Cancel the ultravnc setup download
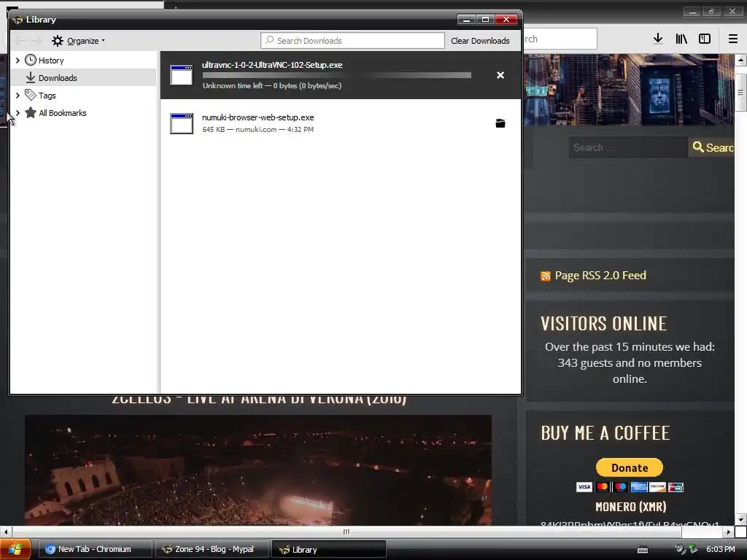The width and height of the screenshot is (747, 560). [500, 75]
